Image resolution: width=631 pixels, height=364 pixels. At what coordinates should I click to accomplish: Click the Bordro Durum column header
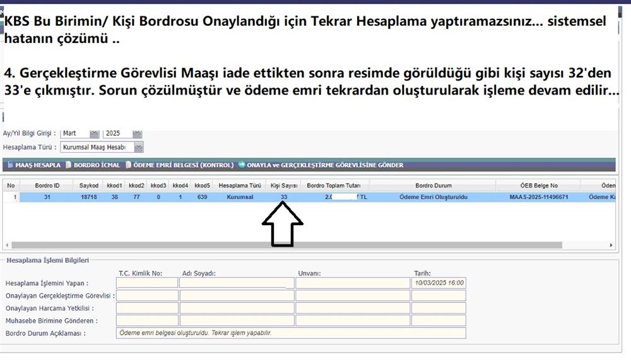click(433, 185)
